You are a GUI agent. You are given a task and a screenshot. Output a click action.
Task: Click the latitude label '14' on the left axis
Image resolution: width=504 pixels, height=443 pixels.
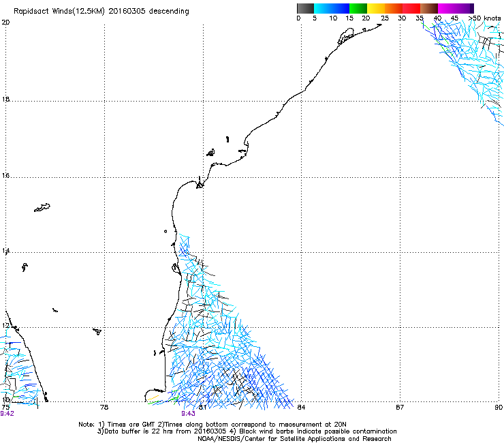point(5,251)
